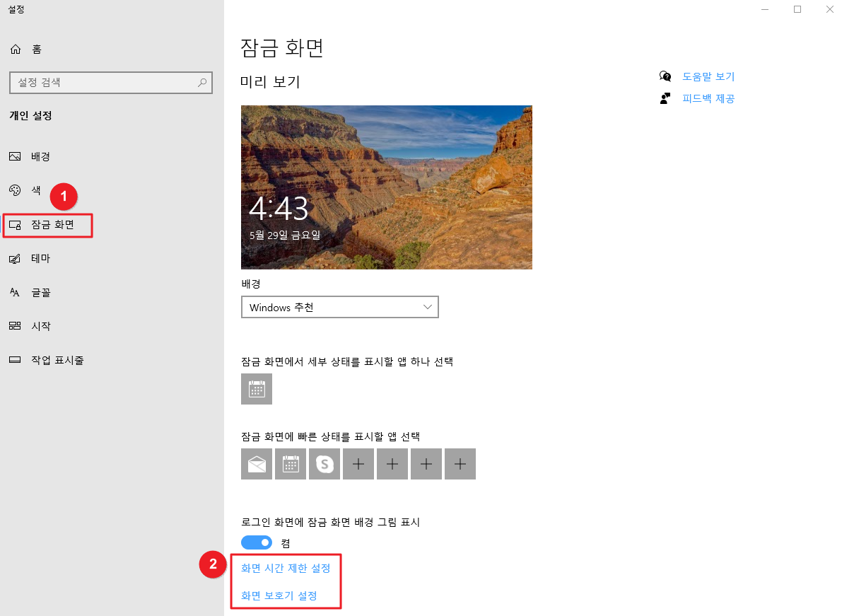Select the calendar app for detailed lock screen status
Image resolution: width=842 pixels, height=616 pixels.
tap(256, 389)
